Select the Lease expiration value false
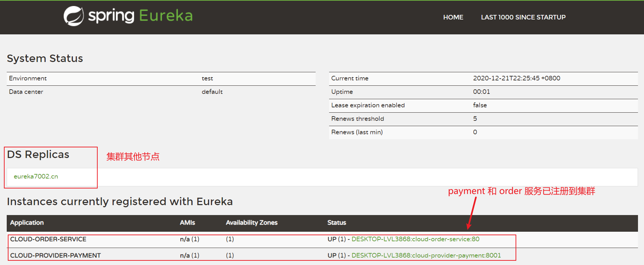644x265 pixels. pyautogui.click(x=480, y=105)
